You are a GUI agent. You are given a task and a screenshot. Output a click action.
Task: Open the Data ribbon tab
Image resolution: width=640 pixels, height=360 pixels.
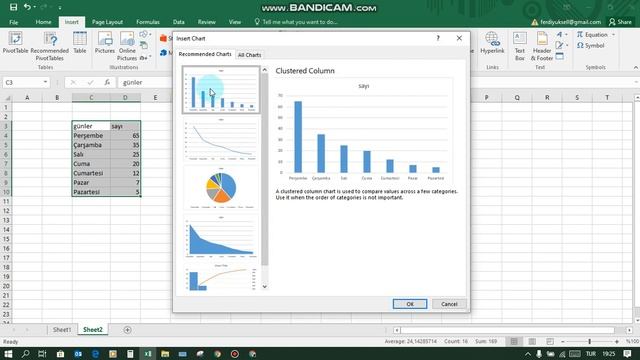point(178,22)
